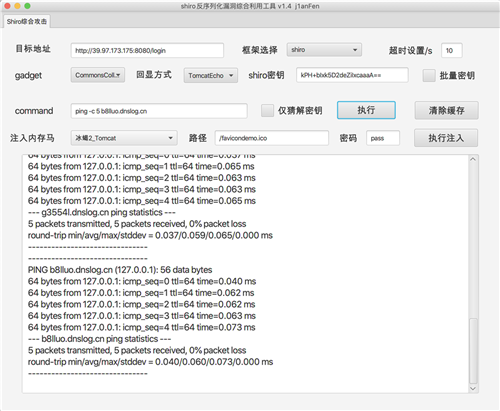Click '--- b8lluo.dnslog.cn ping statistics ---' line
Image resolution: width=500 pixels, height=411 pixels.
pyautogui.click(x=99, y=339)
